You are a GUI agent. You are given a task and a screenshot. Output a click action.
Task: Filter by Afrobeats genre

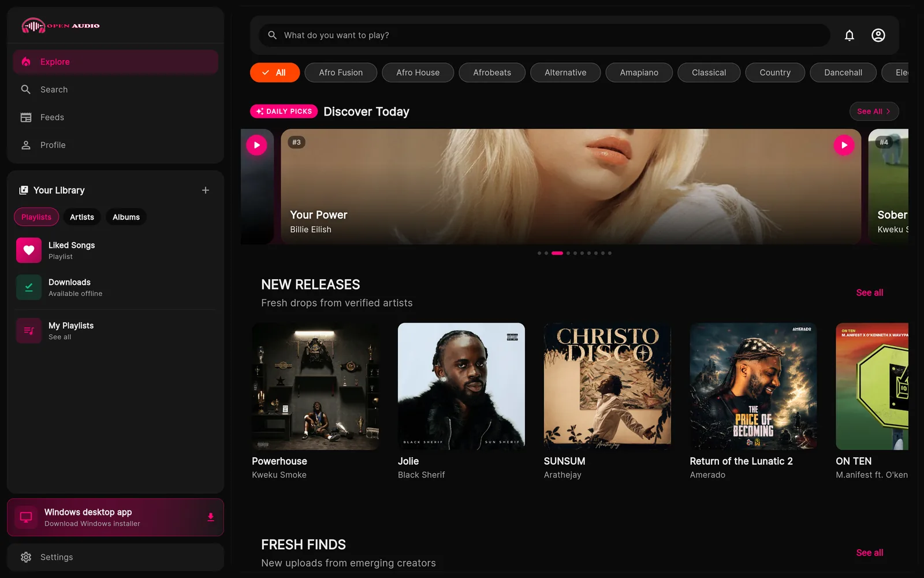tap(492, 73)
